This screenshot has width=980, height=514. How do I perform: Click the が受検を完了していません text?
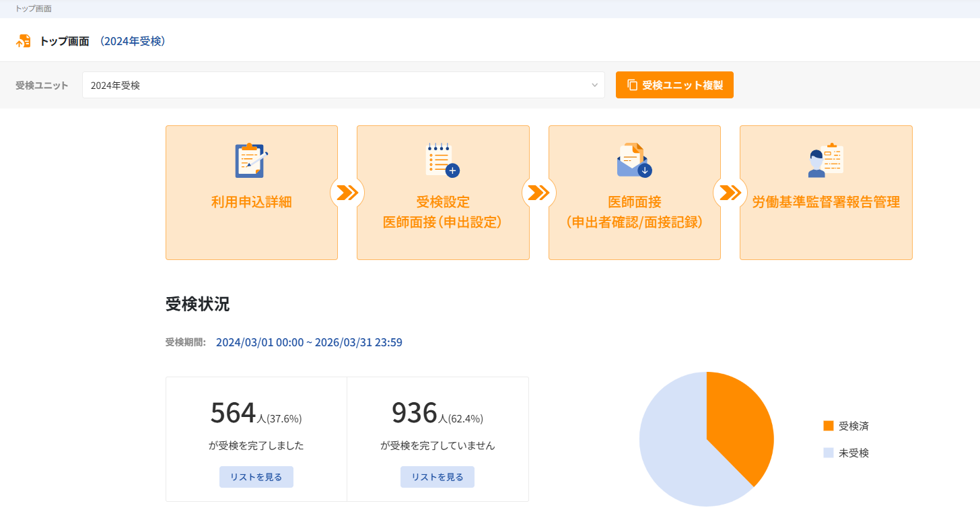(438, 445)
